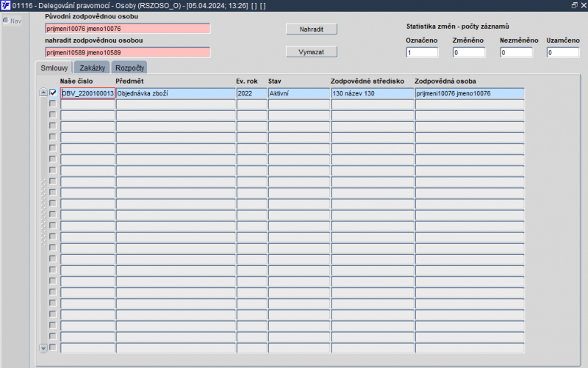Click the restore window icon
This screenshot has height=368, width=588.
point(574,5)
